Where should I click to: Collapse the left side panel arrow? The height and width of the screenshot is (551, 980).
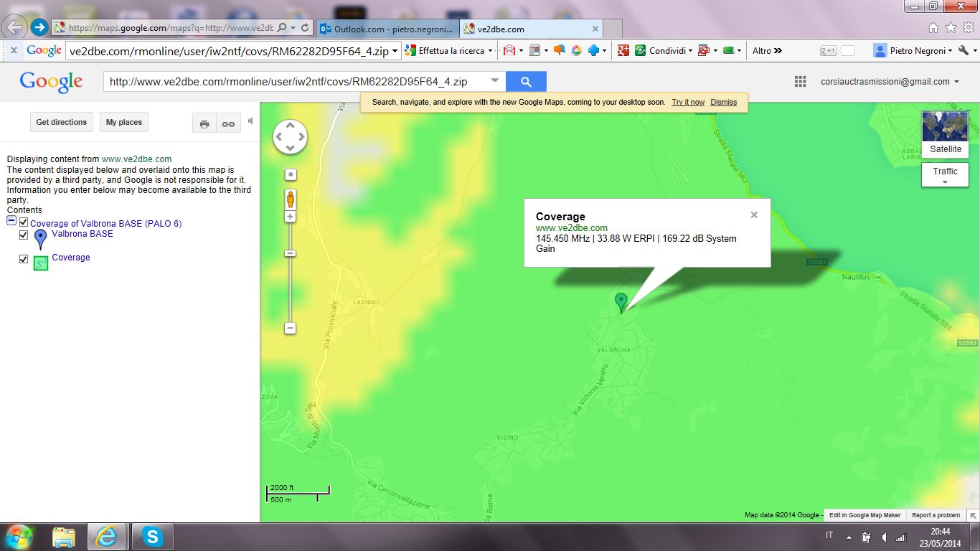(x=250, y=121)
